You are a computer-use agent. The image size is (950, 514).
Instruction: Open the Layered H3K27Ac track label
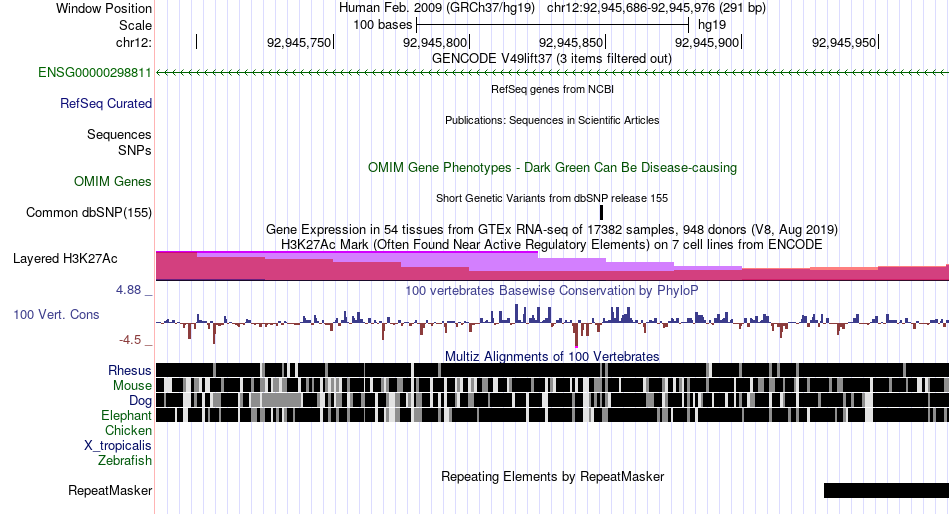coord(65,259)
